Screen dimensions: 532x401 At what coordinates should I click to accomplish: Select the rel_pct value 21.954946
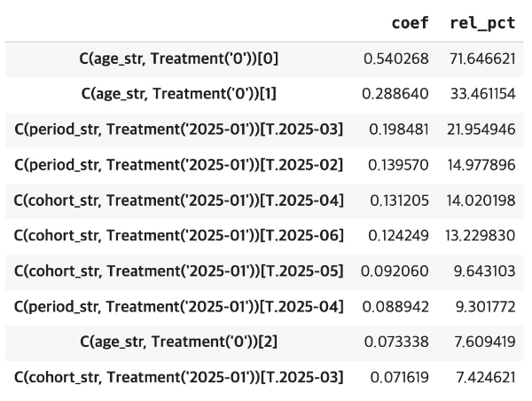click(481, 130)
